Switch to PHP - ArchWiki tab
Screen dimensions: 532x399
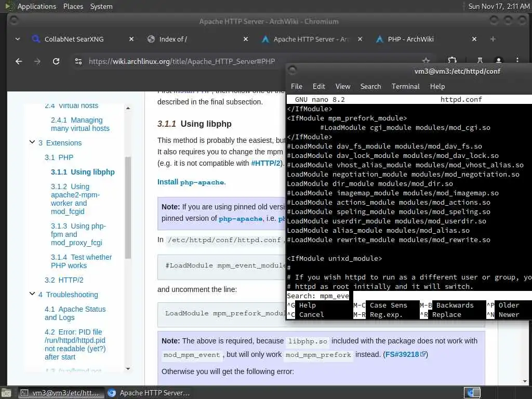(x=410, y=39)
